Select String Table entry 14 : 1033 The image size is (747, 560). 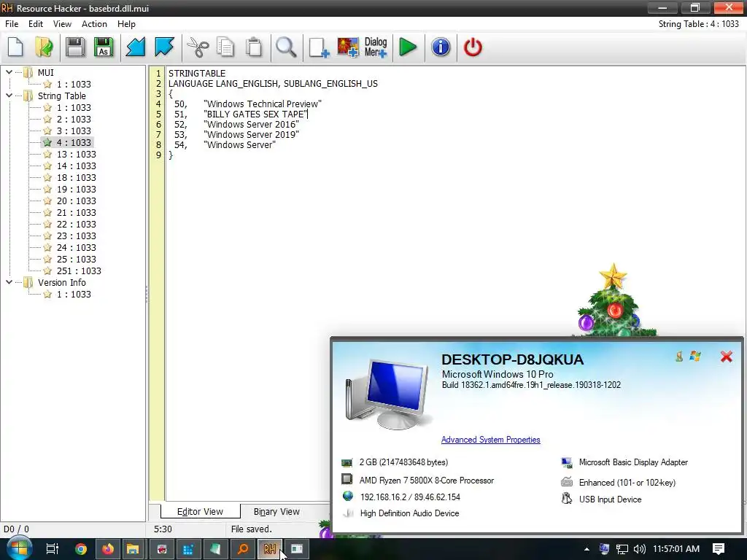[76, 166]
